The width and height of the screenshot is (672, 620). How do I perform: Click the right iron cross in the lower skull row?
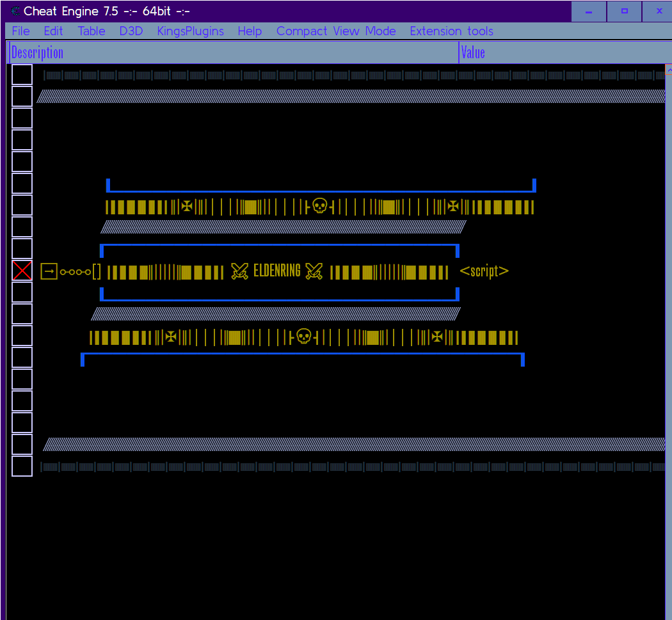coord(437,337)
